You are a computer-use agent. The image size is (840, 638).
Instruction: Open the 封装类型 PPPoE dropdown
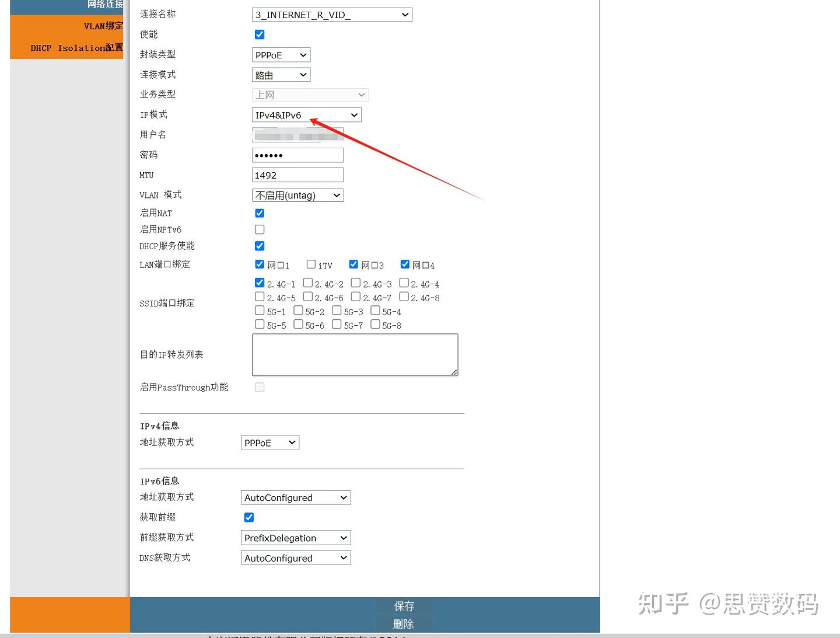pos(281,55)
